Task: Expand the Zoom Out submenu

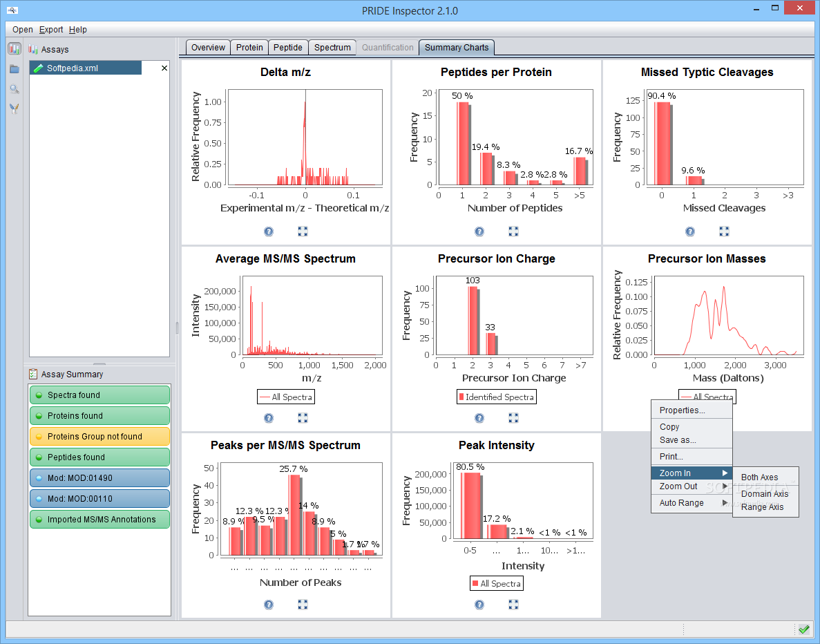Action: point(692,486)
